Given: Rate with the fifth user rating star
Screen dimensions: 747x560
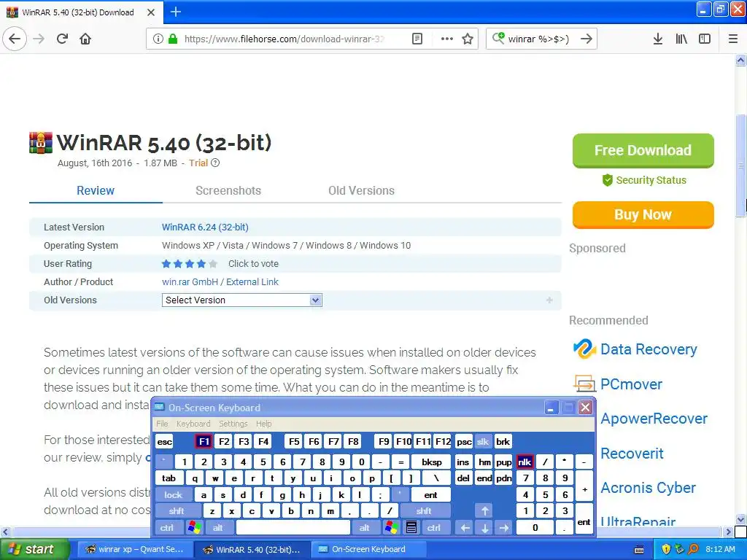Looking at the screenshot, I should pos(212,264).
